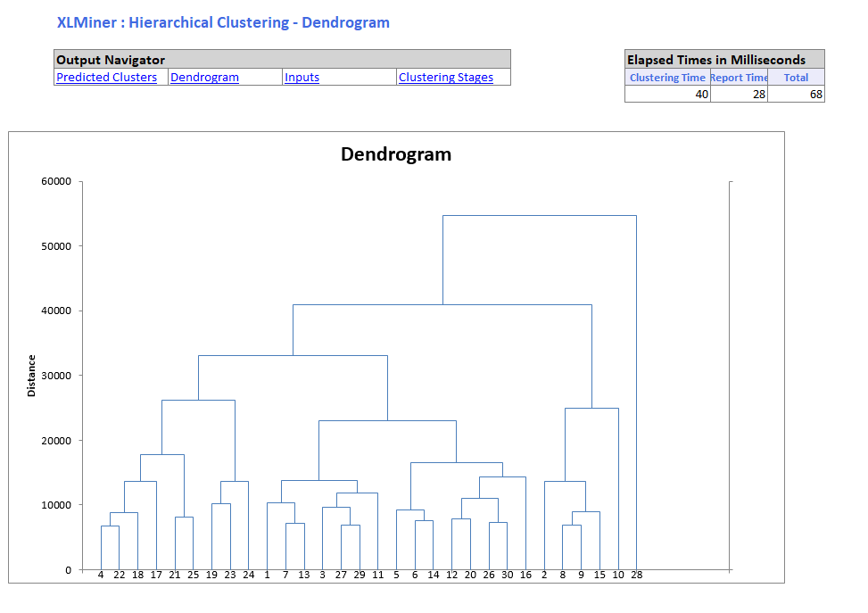The width and height of the screenshot is (868, 613).
Task: Go to the Inputs link
Action: (x=302, y=78)
